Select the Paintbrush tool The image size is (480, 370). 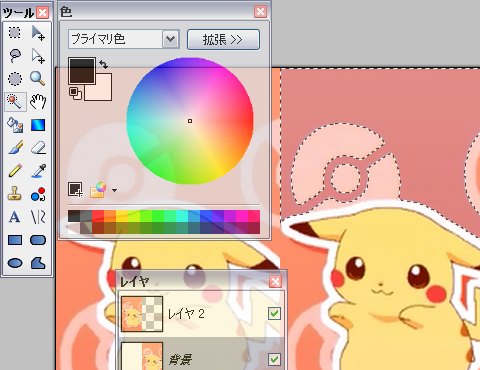pyautogui.click(x=15, y=148)
